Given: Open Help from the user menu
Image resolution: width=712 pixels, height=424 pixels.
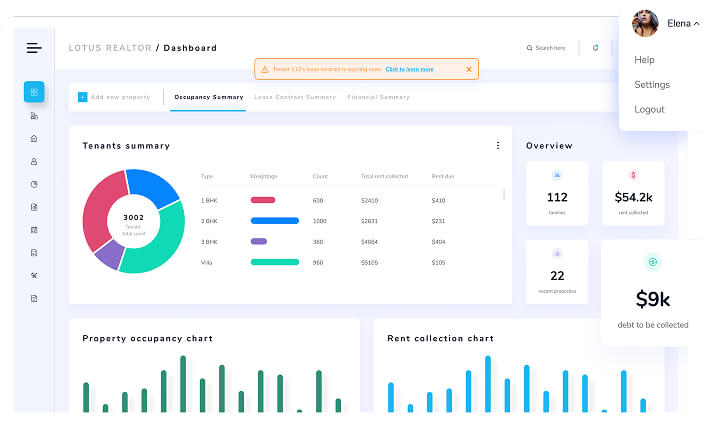Looking at the screenshot, I should (x=644, y=60).
